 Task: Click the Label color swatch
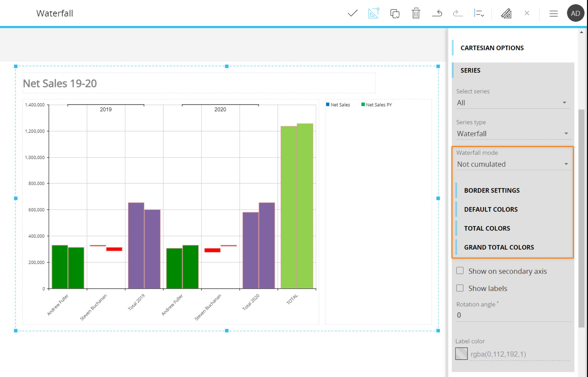pyautogui.click(x=461, y=354)
